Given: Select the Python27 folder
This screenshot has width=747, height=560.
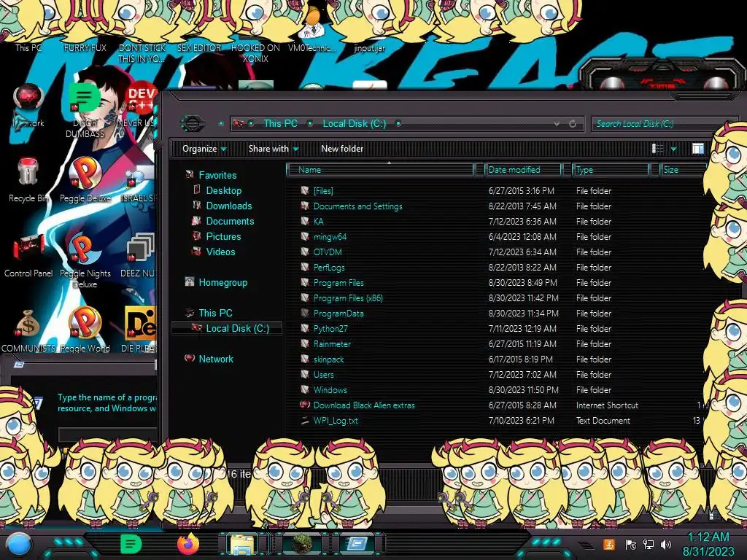Looking at the screenshot, I should click(x=330, y=329).
